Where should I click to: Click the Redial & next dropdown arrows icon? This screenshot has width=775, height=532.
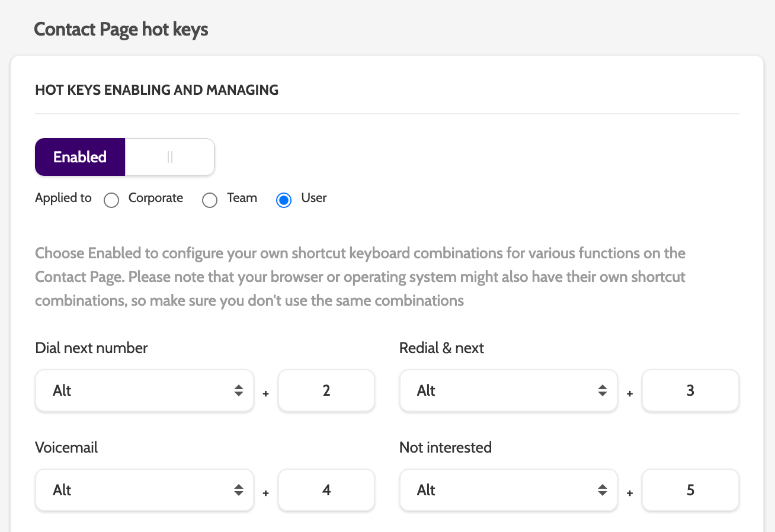(x=603, y=391)
